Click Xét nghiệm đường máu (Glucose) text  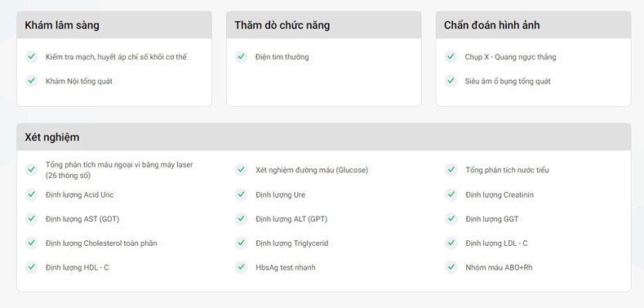[x=312, y=170]
